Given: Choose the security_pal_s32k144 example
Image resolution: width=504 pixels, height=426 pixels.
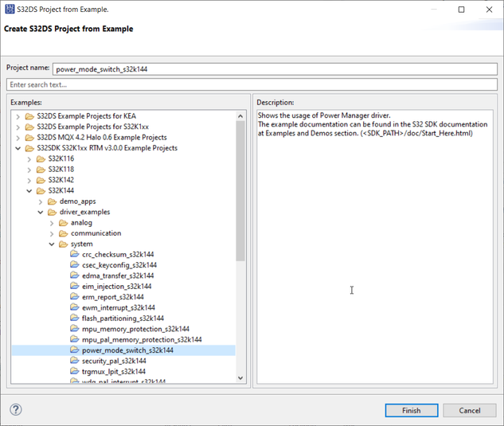Looking at the screenshot, I should (114, 361).
